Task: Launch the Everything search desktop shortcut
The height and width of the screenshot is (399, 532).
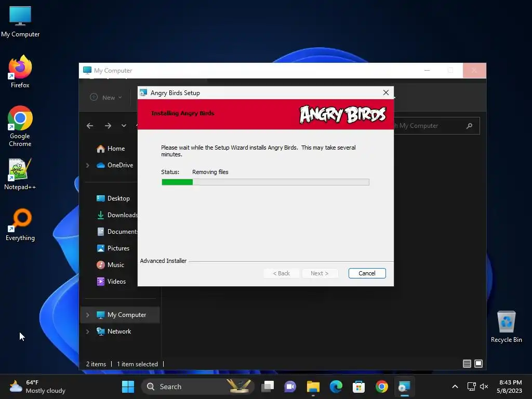Action: pos(20,224)
